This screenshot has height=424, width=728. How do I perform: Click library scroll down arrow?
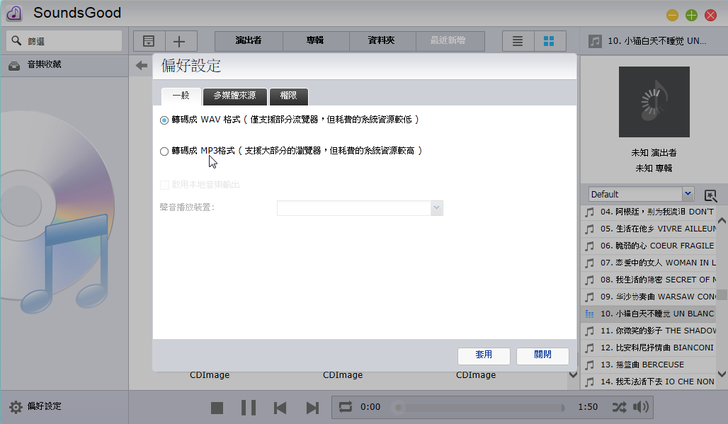click(573, 375)
